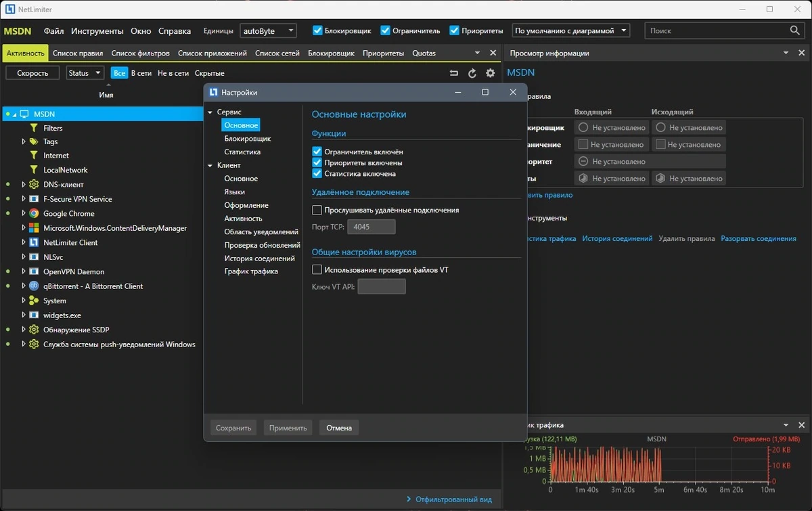Click the collapse rows icon beside refresh
This screenshot has width=812, height=511.
point(453,73)
